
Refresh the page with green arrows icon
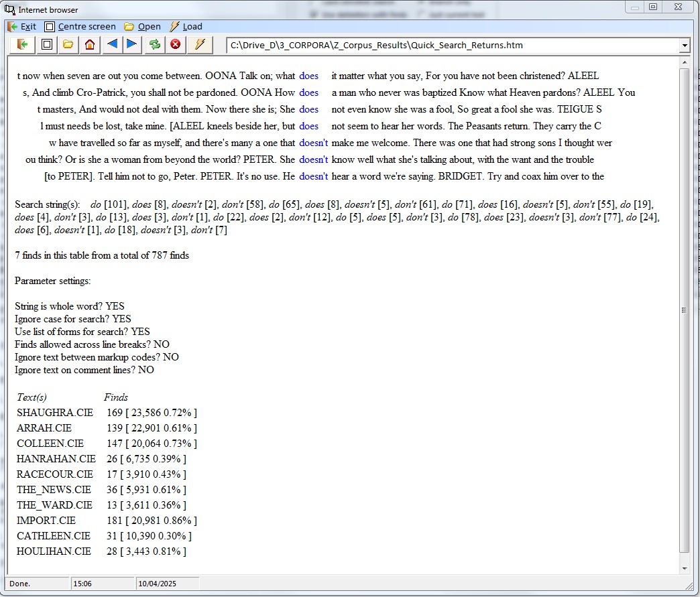coord(155,45)
